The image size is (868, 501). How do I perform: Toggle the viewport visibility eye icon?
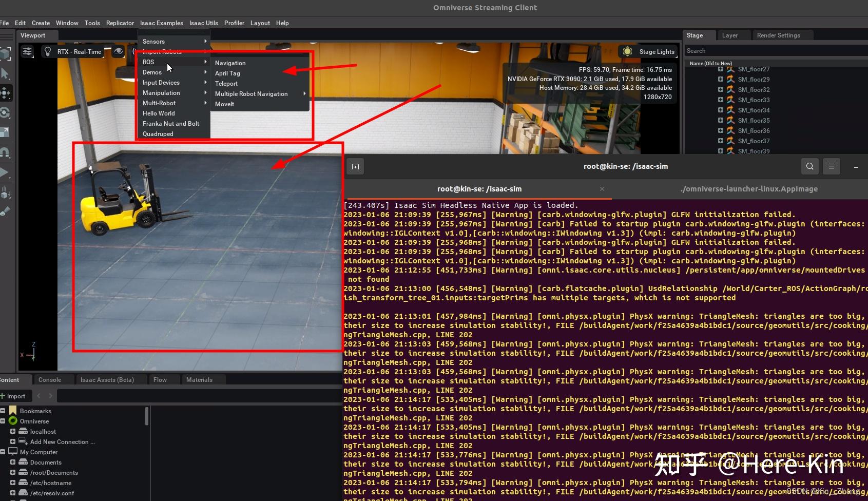pos(119,51)
